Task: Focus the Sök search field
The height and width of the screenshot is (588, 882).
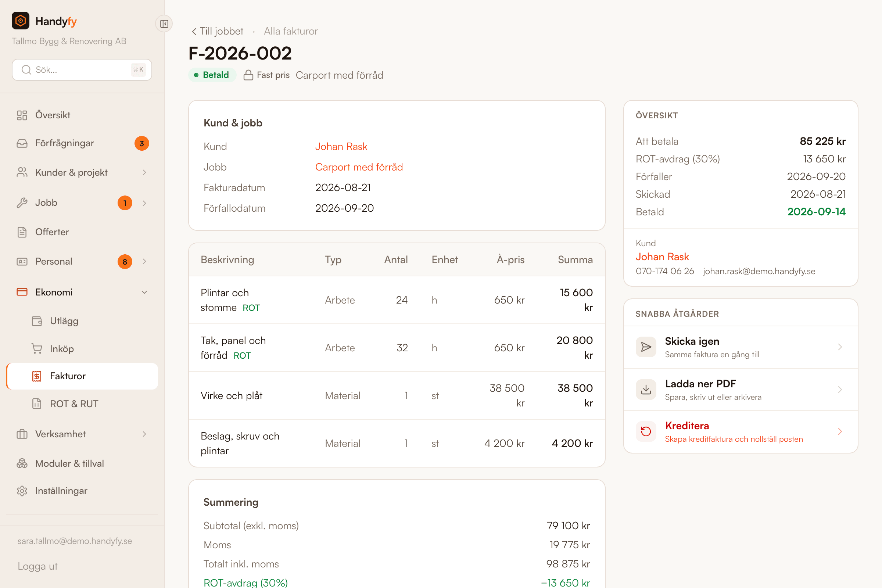Action: [82, 70]
